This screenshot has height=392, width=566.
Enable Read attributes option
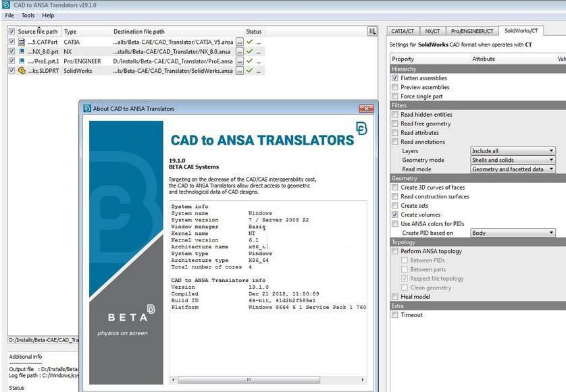[395, 133]
